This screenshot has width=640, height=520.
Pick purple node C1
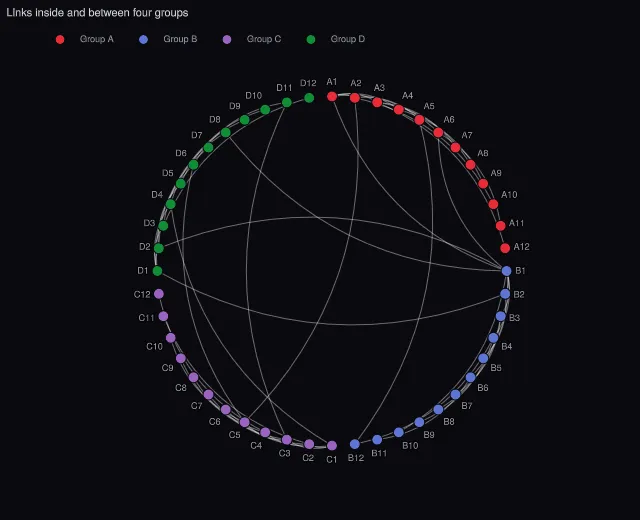pyautogui.click(x=332, y=446)
